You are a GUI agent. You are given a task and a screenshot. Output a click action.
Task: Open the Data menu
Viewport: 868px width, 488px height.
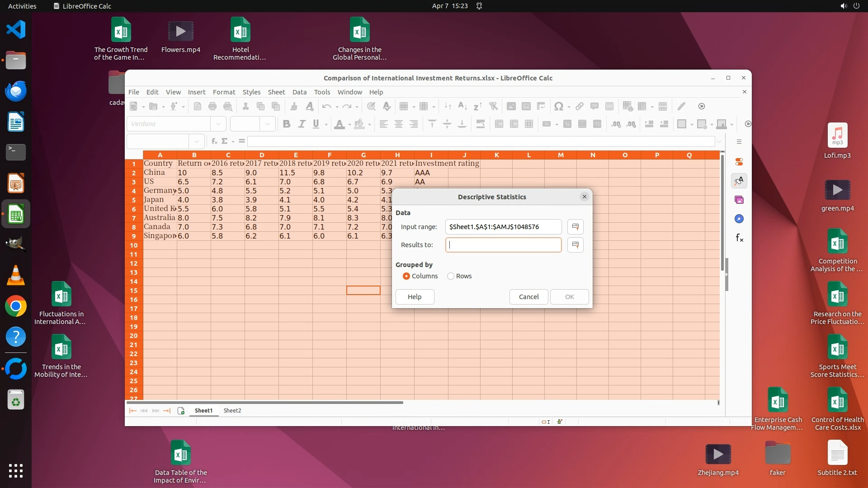[x=299, y=92]
